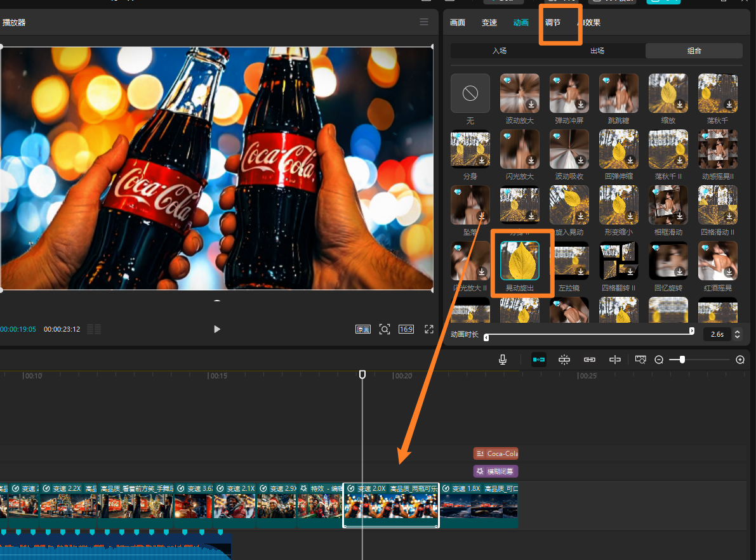
Task: Apply the 弹动冲屏 animation
Action: coord(569,93)
